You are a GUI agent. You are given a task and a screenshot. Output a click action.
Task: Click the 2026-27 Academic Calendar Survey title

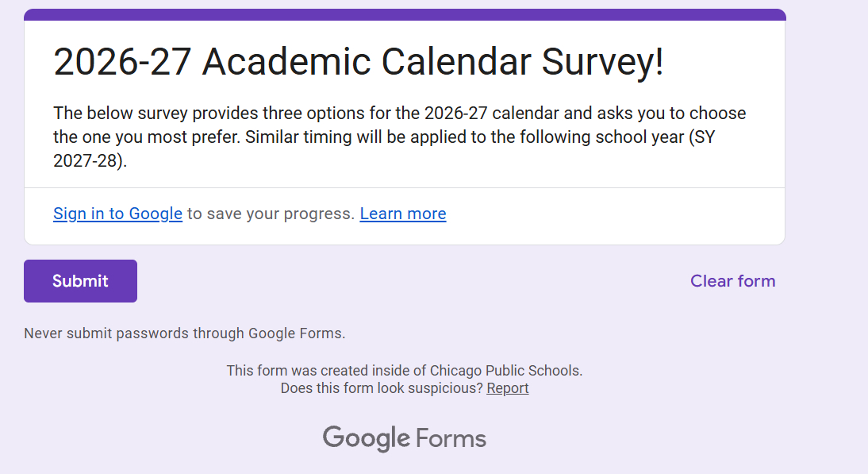(x=359, y=63)
